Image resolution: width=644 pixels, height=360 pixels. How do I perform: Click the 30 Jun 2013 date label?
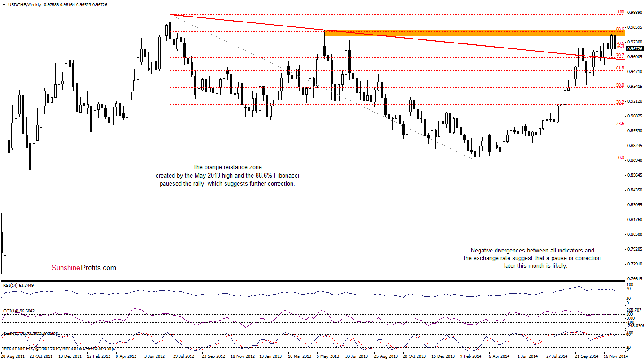coord(357,356)
